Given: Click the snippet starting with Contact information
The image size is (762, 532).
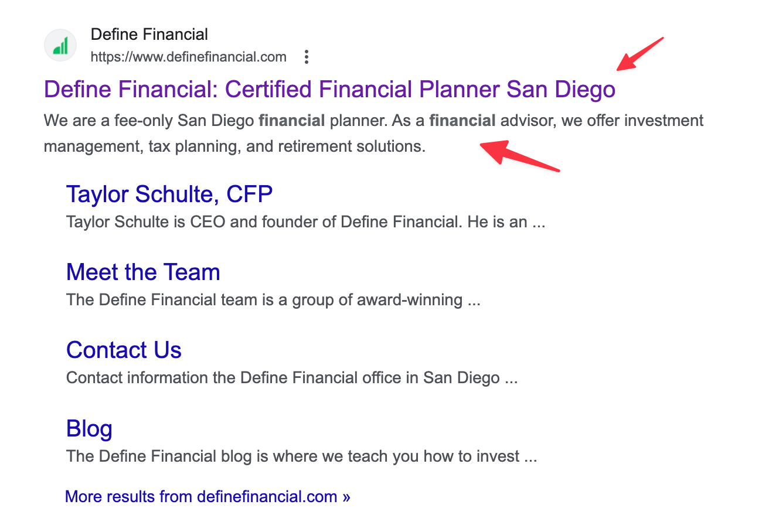Looking at the screenshot, I should 292,378.
